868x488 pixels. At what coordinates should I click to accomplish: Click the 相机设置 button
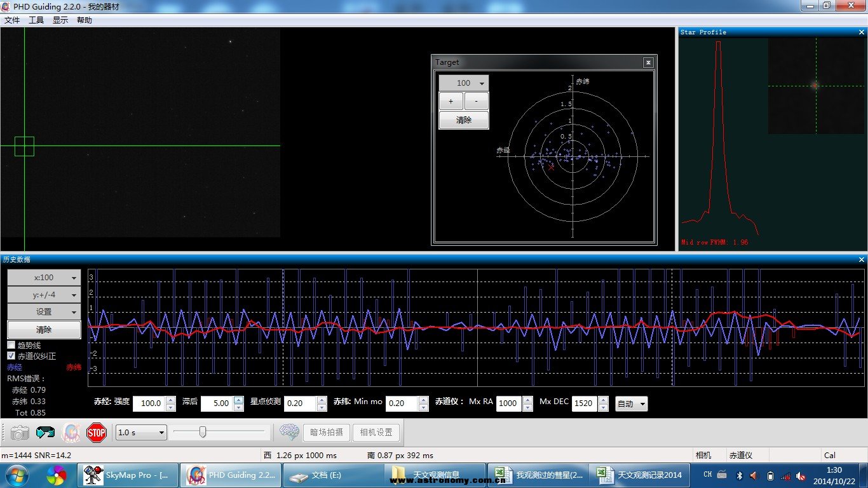(x=376, y=432)
